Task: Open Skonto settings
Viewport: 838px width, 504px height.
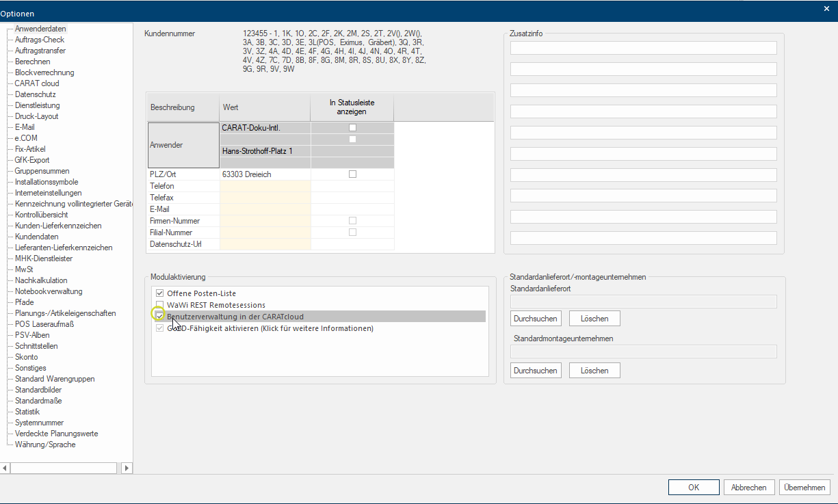Action: [27, 357]
